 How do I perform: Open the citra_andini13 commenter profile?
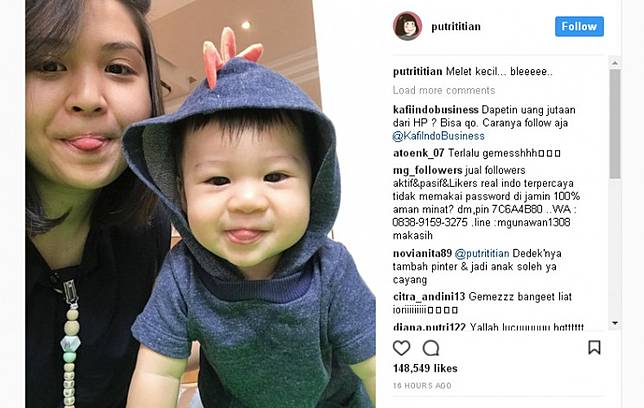coord(429,297)
